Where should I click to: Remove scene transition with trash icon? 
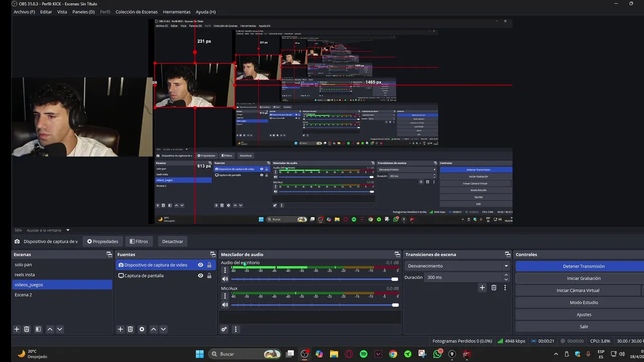click(494, 288)
